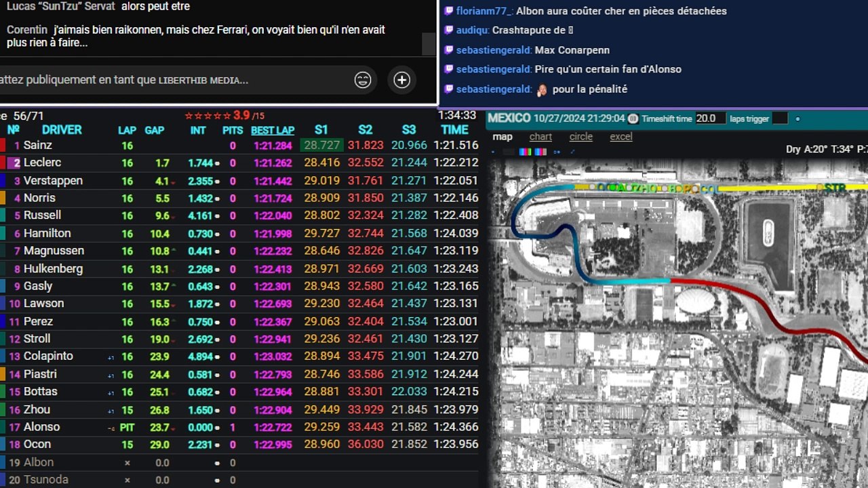The height and width of the screenshot is (488, 868).
Task: Click the Lucas "SunTzu" Servat author name
Action: point(61,6)
